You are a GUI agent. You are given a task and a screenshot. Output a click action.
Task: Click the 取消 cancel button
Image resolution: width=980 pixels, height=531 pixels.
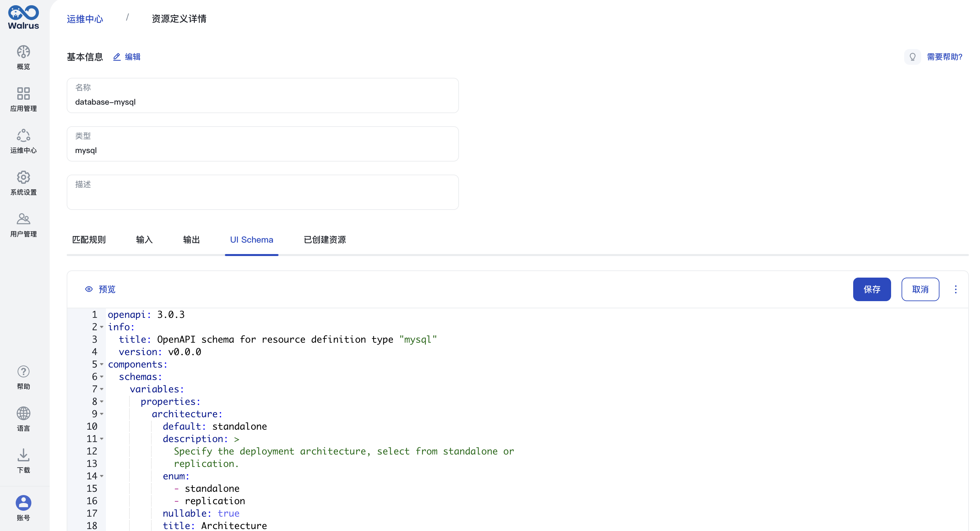coord(920,289)
